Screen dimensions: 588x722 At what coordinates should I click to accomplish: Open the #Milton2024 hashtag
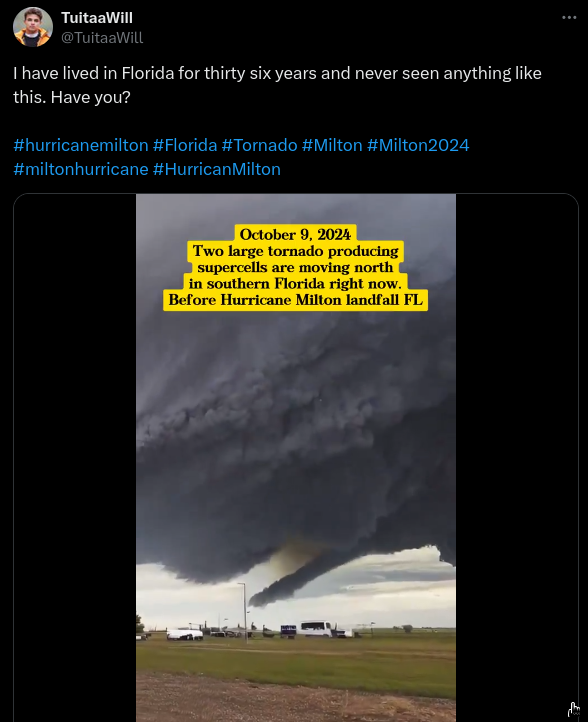coord(418,145)
